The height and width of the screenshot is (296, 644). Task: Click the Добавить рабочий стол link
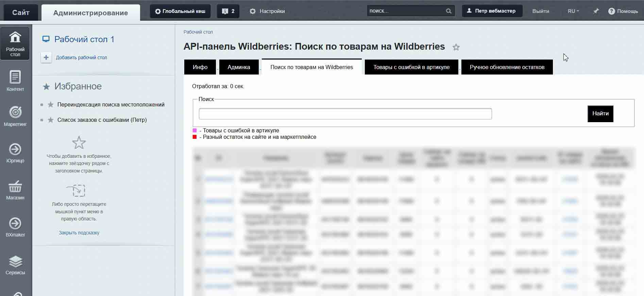[x=82, y=57]
